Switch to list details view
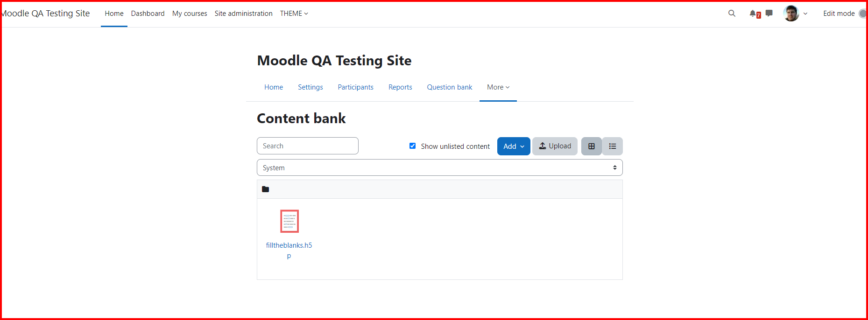 (x=613, y=146)
